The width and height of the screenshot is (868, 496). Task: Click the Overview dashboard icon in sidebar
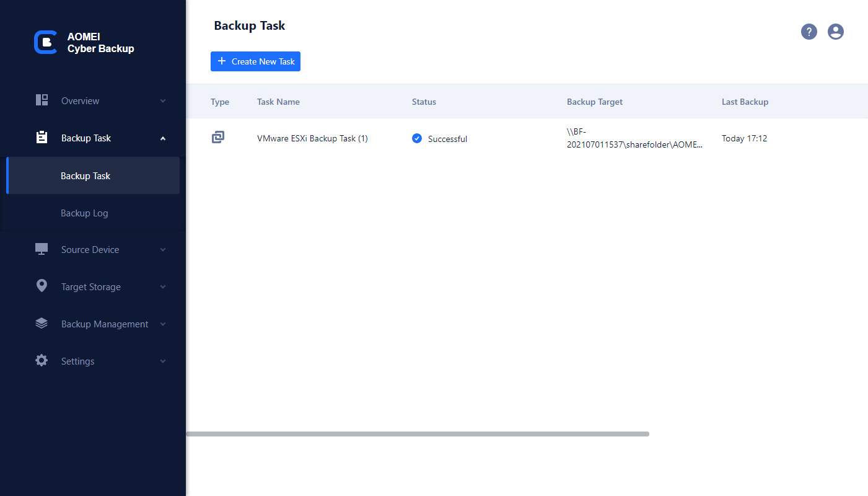[x=42, y=100]
